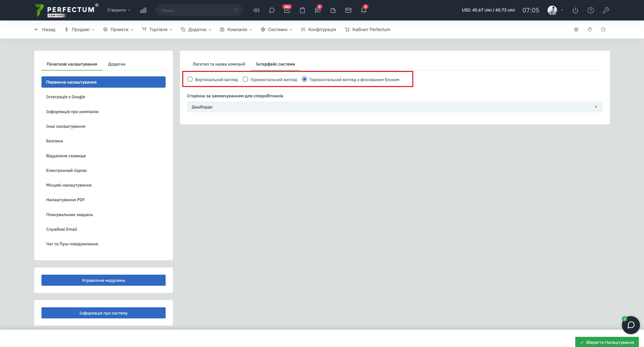This screenshot has height=347, width=644.
Task: Expand the Продажі navigation menu
Action: (80, 30)
